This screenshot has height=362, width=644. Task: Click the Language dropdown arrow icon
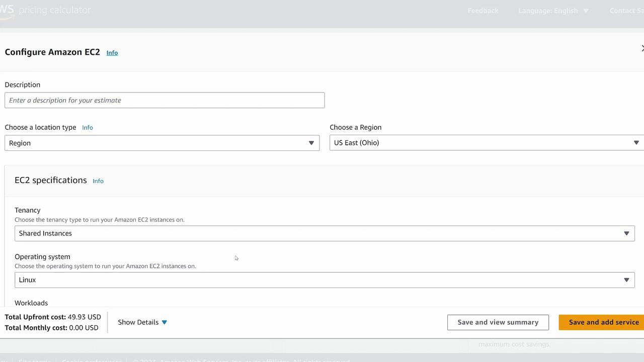pos(586,11)
